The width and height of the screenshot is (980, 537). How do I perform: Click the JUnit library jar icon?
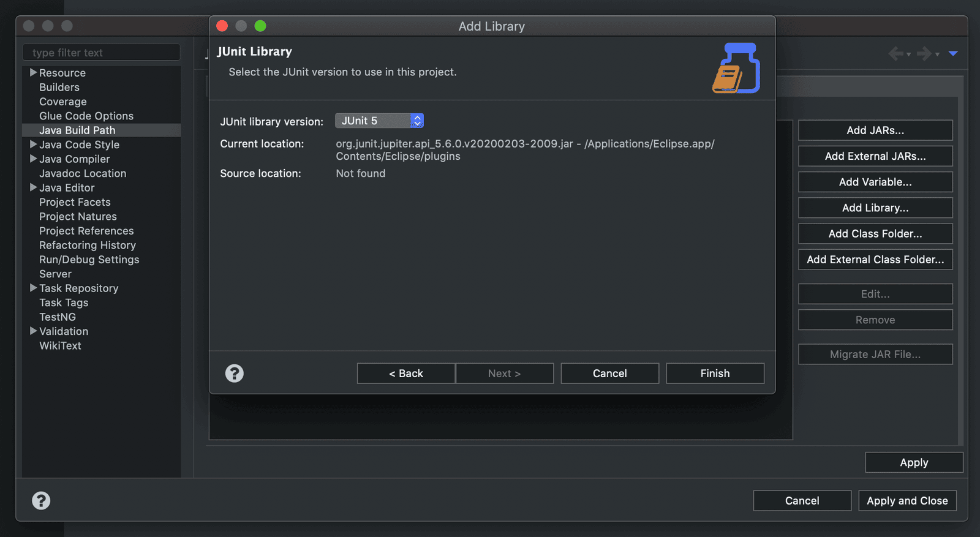(x=736, y=67)
